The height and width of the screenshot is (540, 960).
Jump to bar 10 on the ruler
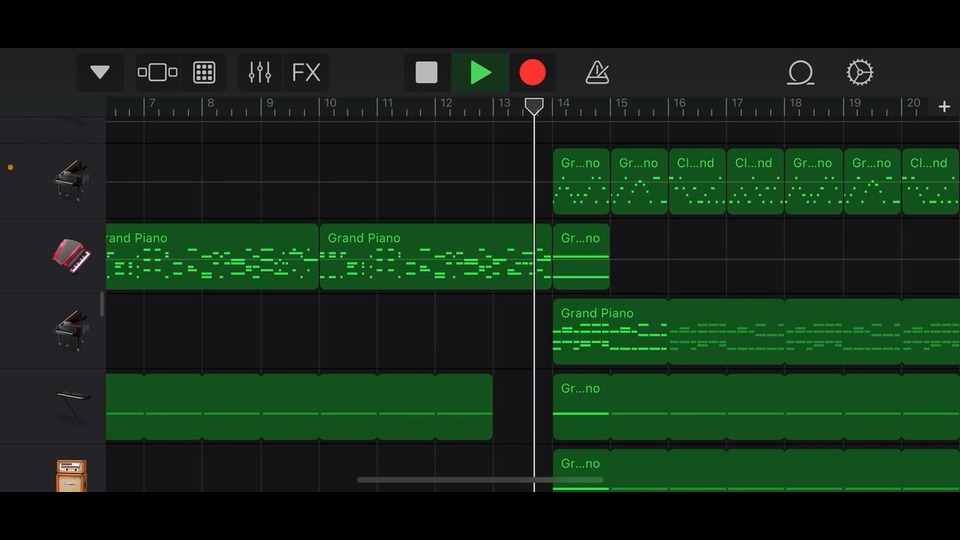(x=330, y=103)
